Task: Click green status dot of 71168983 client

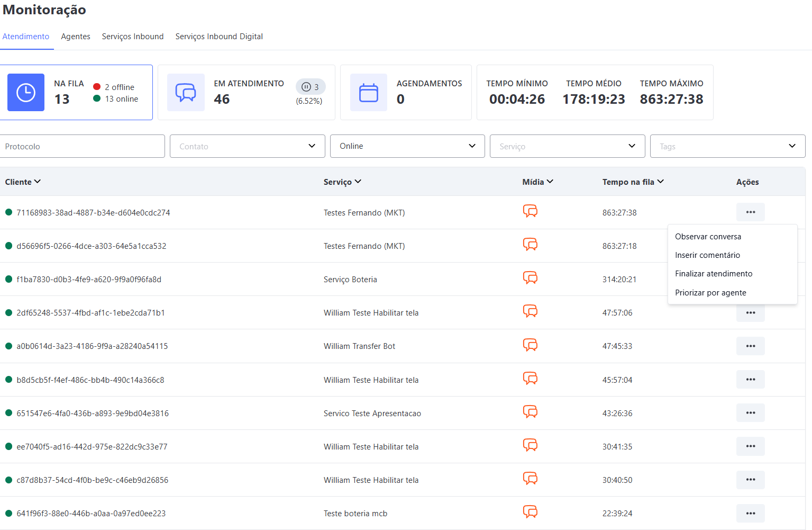Action: tap(9, 212)
